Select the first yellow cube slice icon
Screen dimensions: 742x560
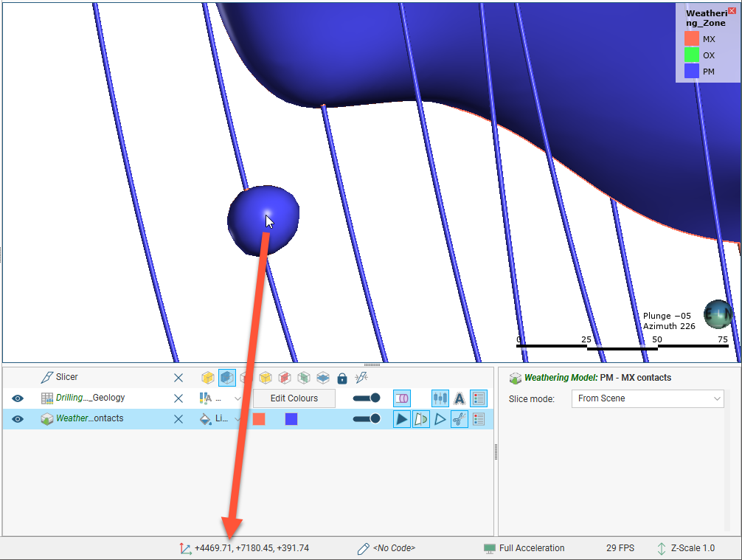208,378
